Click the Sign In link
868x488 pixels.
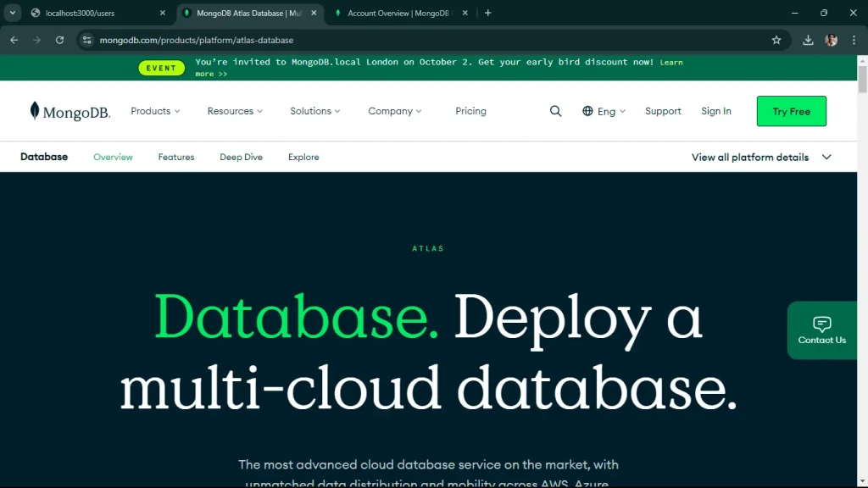[x=715, y=111]
